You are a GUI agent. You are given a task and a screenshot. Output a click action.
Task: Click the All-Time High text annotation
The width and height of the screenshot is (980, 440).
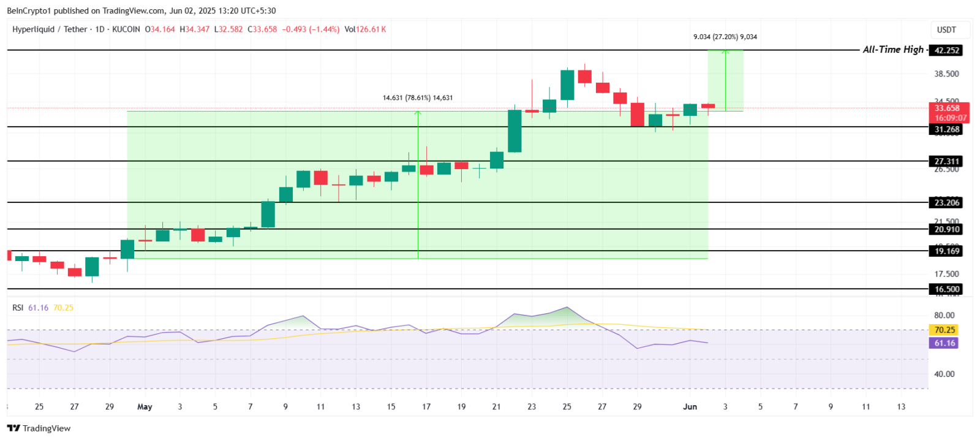click(893, 50)
